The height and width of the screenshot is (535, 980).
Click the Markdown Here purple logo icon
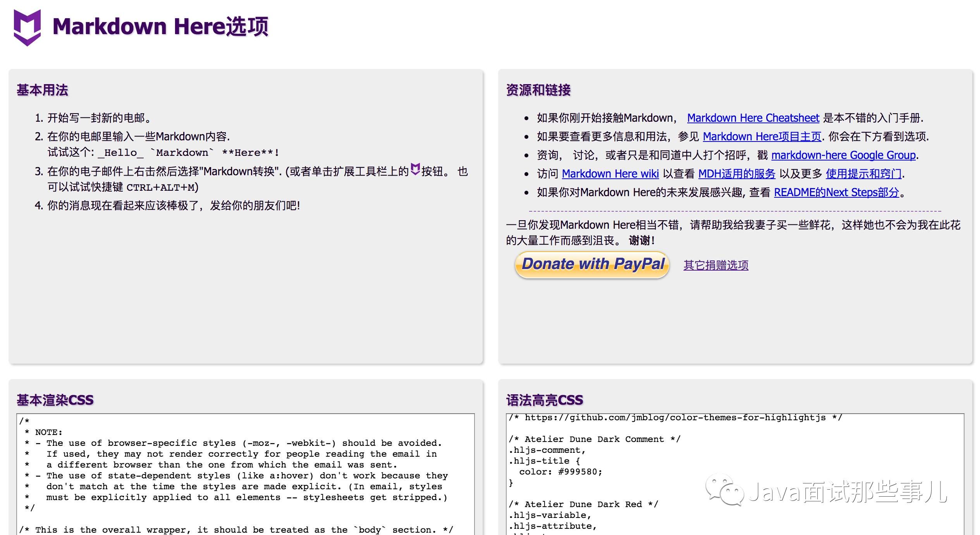coord(27,28)
